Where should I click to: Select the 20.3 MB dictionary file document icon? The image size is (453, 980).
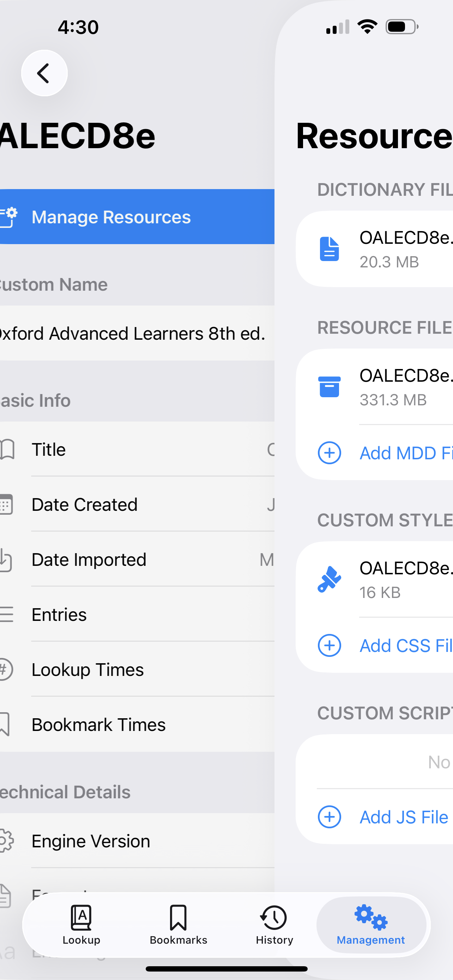click(330, 249)
